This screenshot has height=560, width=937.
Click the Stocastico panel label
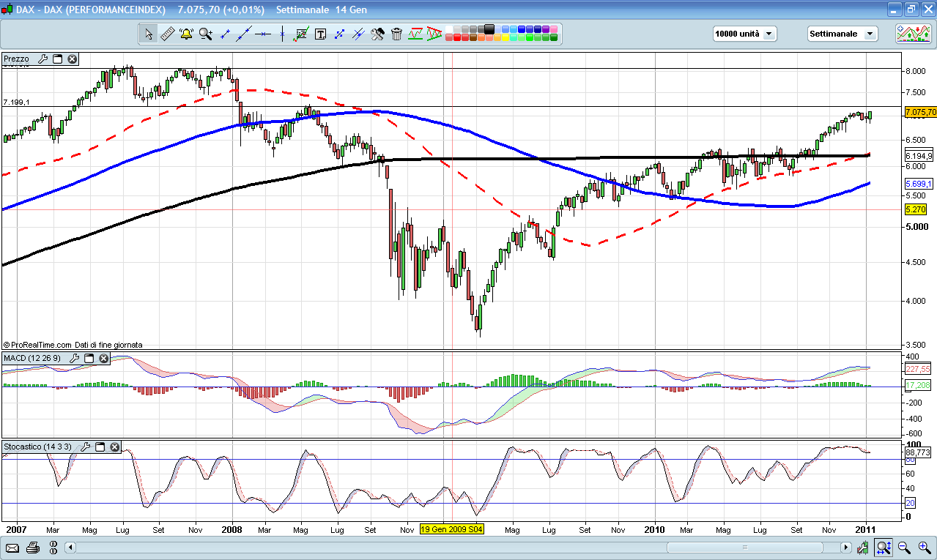click(35, 447)
